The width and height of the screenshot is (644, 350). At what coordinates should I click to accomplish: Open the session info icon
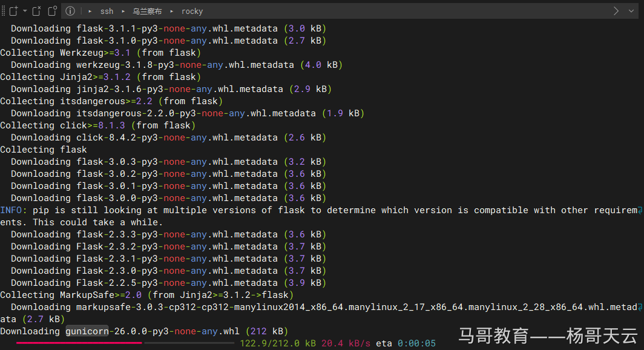point(70,11)
